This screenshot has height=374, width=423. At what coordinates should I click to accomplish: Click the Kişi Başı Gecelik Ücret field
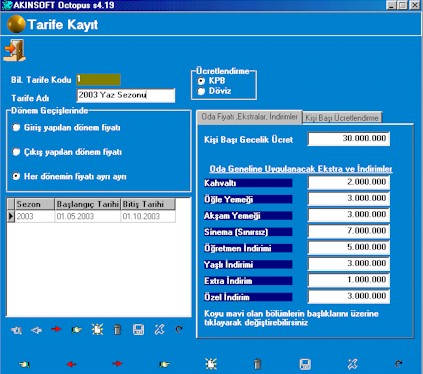[x=349, y=139]
